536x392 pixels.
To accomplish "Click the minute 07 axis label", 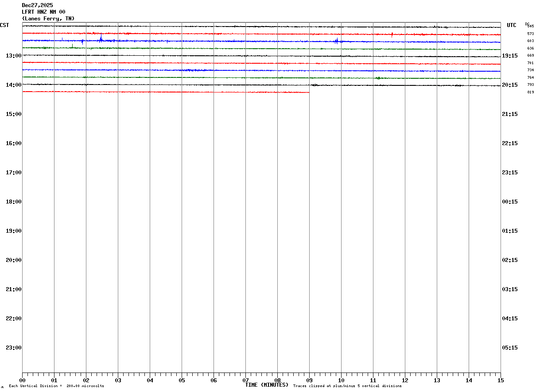I will click(x=245, y=380).
